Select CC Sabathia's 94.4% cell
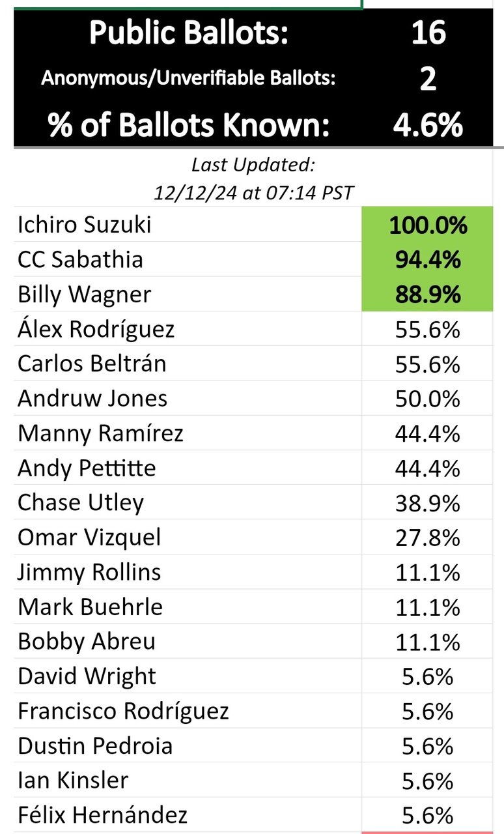The width and height of the screenshot is (504, 834). (x=427, y=259)
